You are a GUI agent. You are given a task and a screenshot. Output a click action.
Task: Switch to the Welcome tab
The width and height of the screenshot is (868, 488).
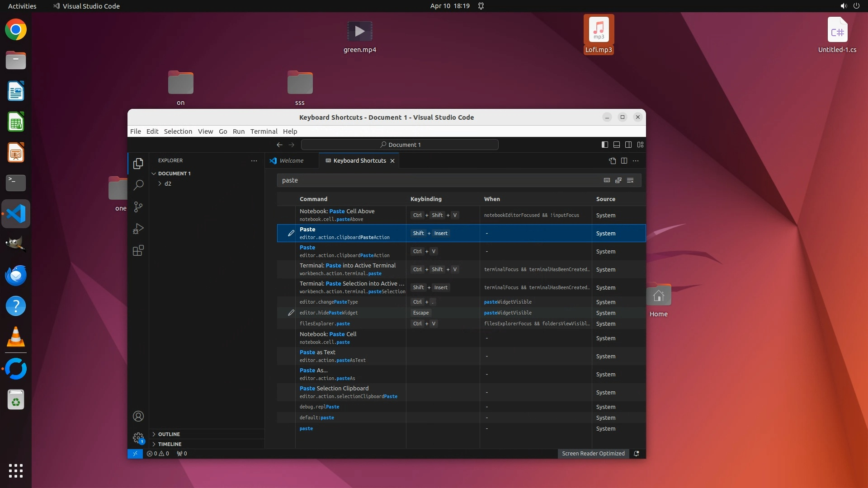point(291,161)
